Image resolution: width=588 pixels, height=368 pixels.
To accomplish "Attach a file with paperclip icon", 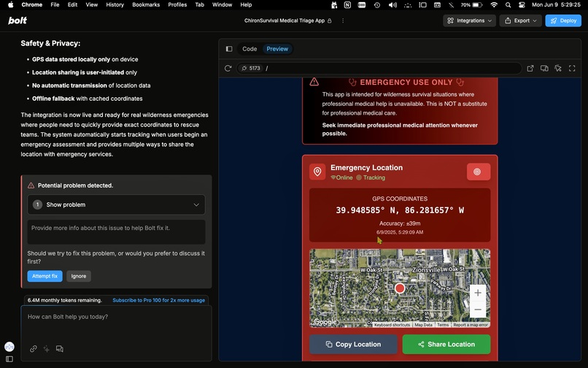I will tap(34, 348).
